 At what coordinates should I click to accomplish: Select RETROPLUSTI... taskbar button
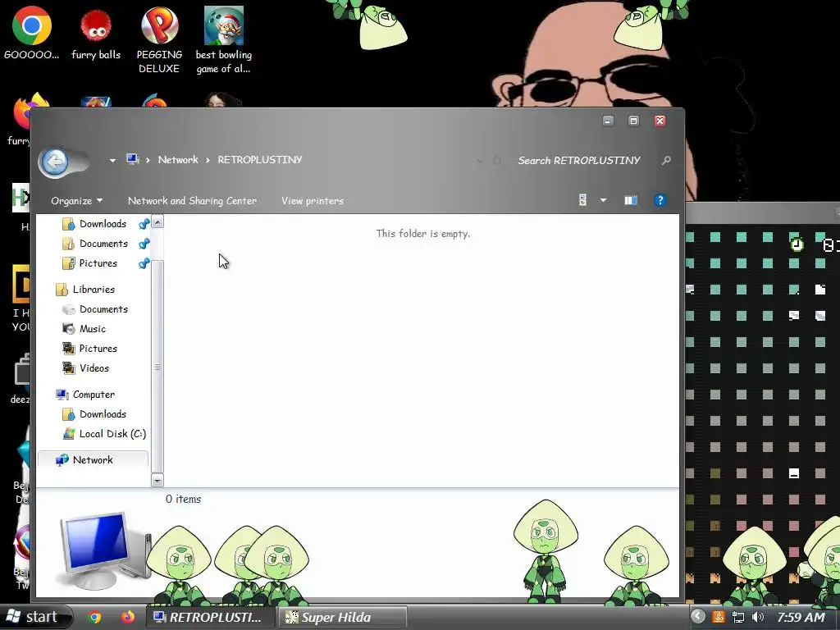point(209,617)
